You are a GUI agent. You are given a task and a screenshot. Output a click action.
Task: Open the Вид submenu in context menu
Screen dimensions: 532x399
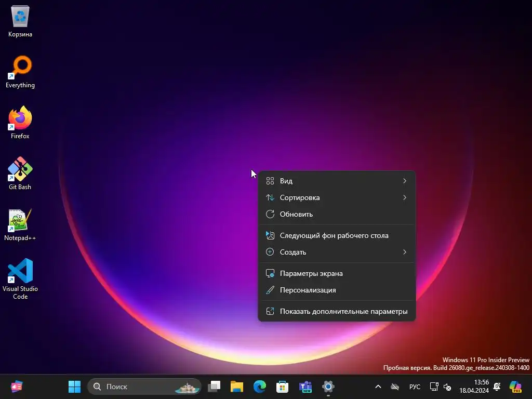(x=337, y=181)
